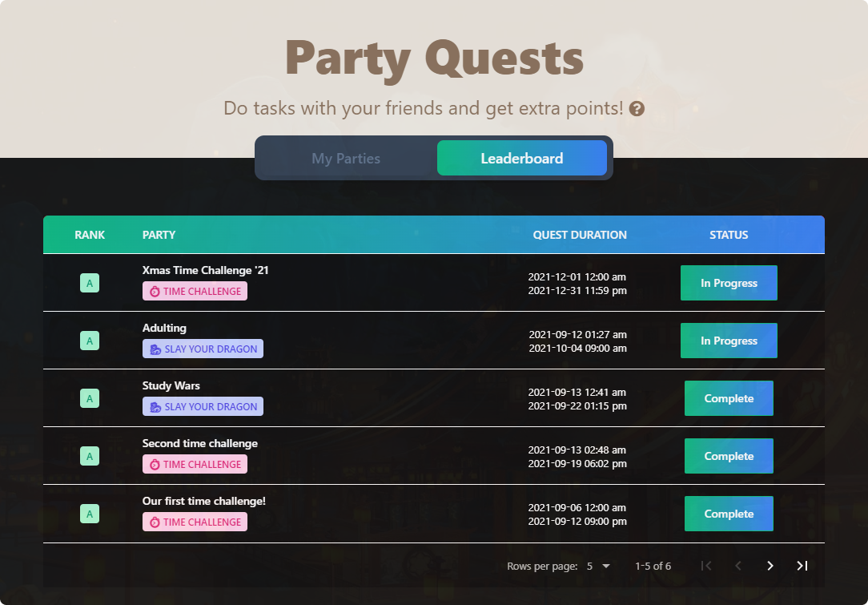The image size is (868, 605).
Task: Click Complete button for Second time challenge
Action: [729, 456]
